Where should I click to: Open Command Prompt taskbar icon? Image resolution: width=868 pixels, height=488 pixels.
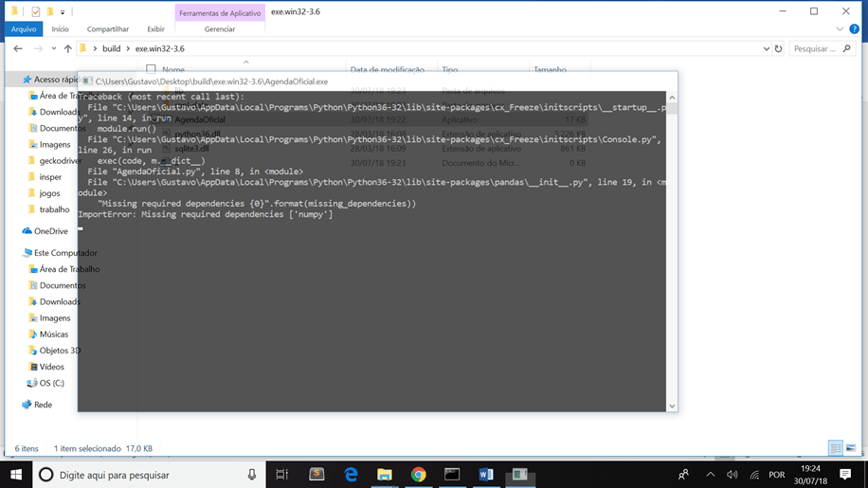click(x=452, y=475)
